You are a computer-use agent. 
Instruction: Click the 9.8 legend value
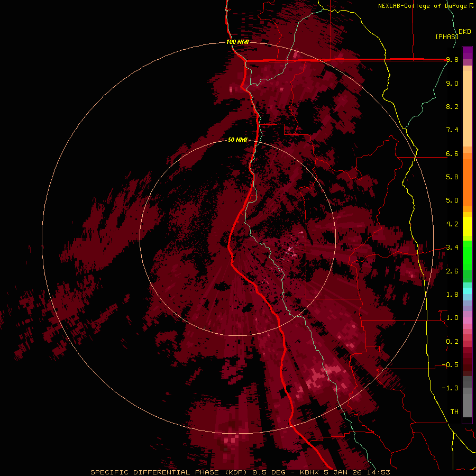452,59
